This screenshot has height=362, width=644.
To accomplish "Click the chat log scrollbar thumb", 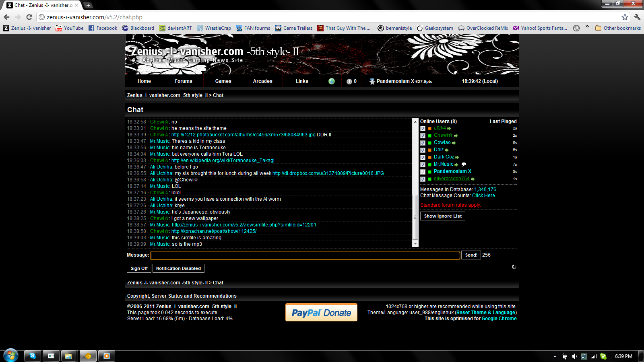I will pyautogui.click(x=415, y=217).
